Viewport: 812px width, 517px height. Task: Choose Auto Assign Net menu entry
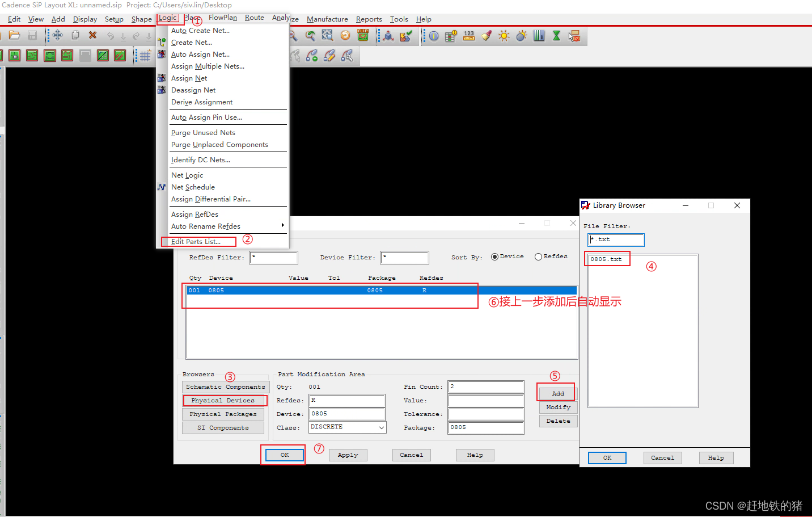pyautogui.click(x=200, y=54)
